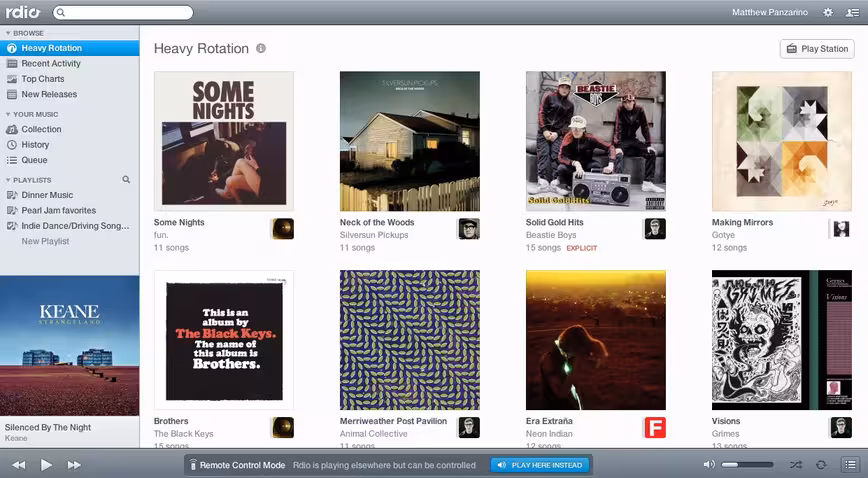
Task: Open the Gotye artist link
Action: coord(723,235)
